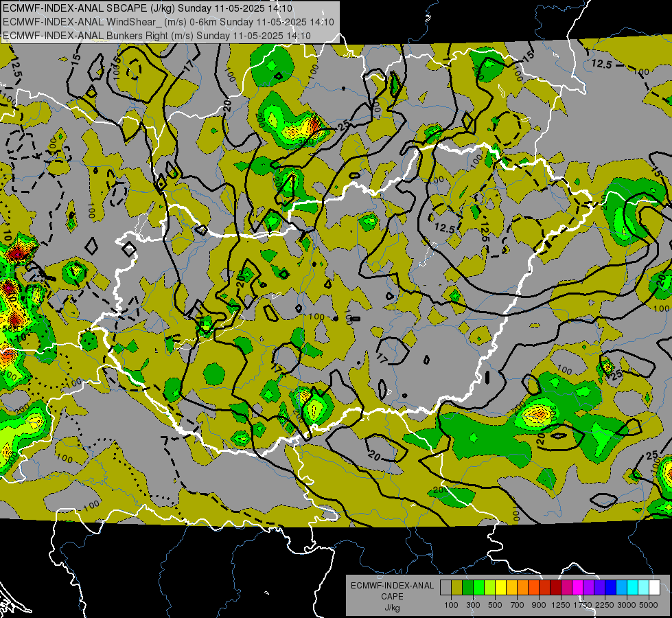The height and width of the screenshot is (618, 672).
Task: Click the yellow-green lime legend swatch
Action: pyautogui.click(x=489, y=588)
